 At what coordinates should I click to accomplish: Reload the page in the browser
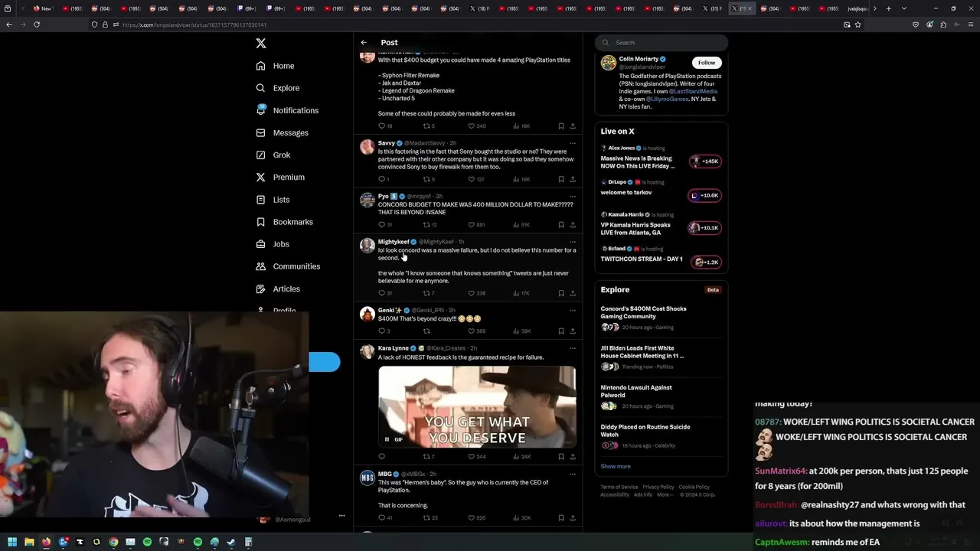tap(37, 24)
